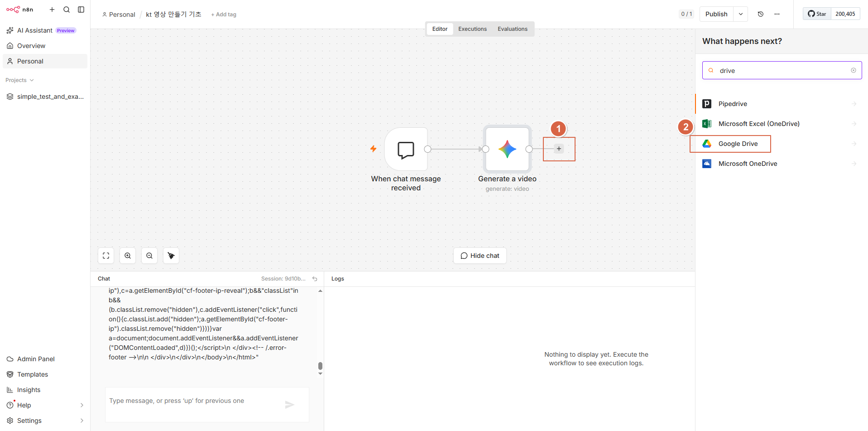The image size is (868, 431).
Task: Reset chat session refresh icon
Action: click(x=315, y=279)
